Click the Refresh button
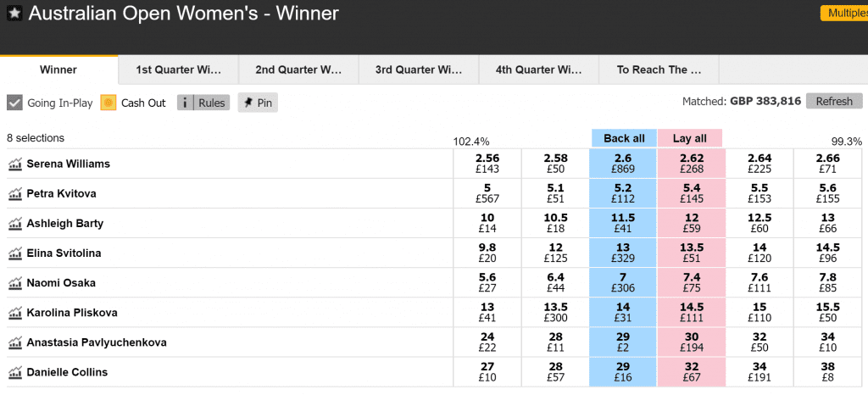The height and width of the screenshot is (395, 868). [x=834, y=101]
